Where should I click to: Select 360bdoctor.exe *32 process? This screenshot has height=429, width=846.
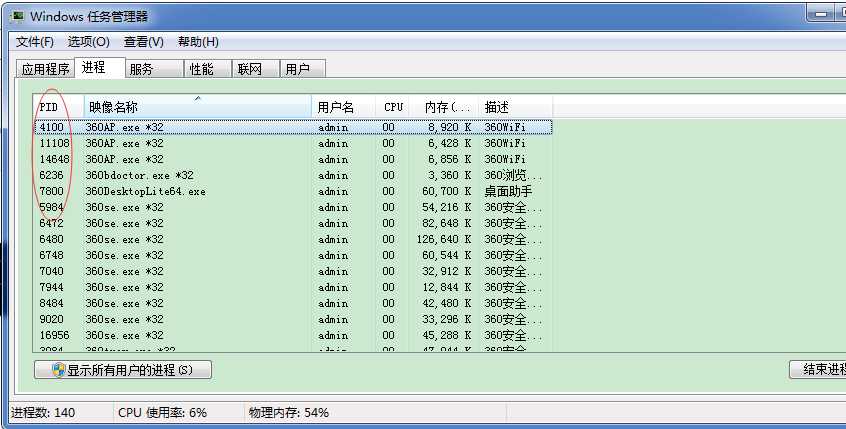point(294,175)
